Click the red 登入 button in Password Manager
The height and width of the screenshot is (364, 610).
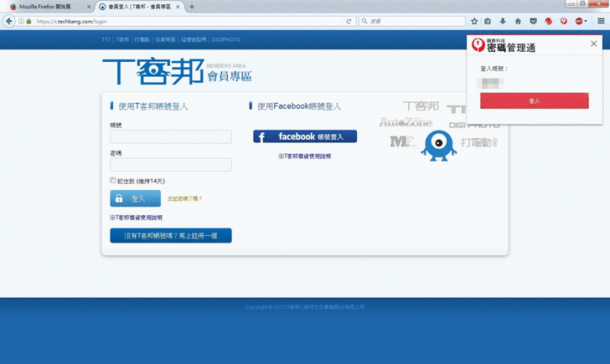pos(534,100)
